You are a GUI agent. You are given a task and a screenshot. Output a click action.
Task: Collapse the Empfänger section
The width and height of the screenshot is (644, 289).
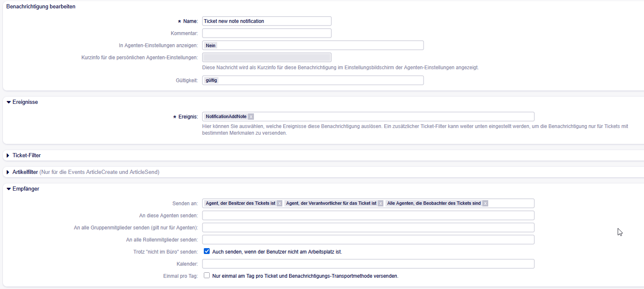tap(9, 189)
